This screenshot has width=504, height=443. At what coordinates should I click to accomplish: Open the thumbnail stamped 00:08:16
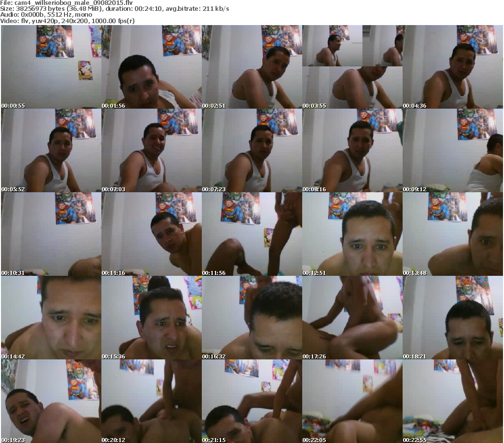352,150
